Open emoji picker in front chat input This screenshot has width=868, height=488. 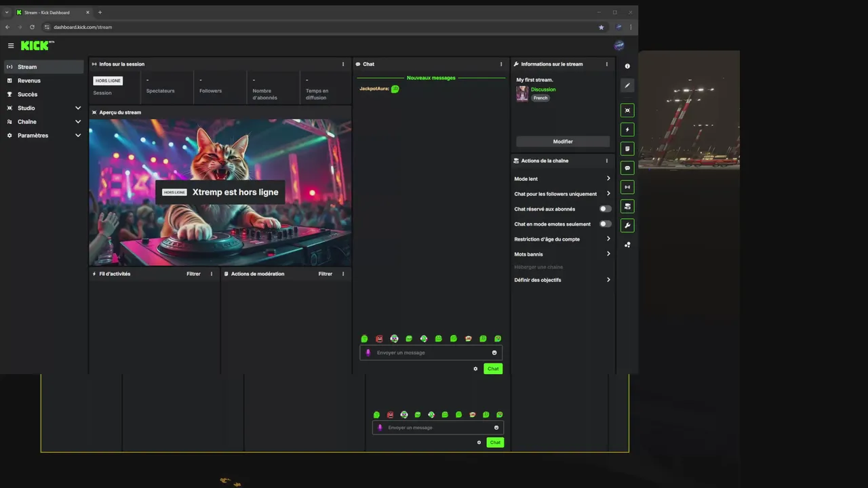494,352
